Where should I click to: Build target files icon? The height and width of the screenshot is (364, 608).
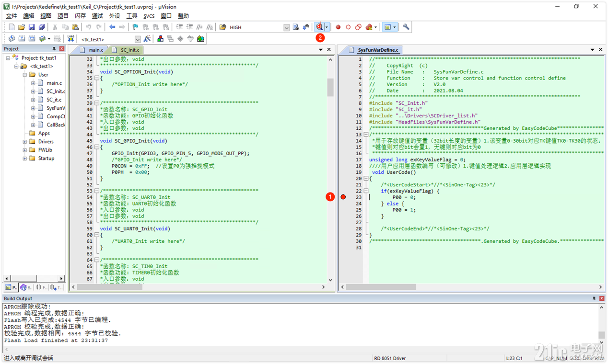[x=22, y=39]
